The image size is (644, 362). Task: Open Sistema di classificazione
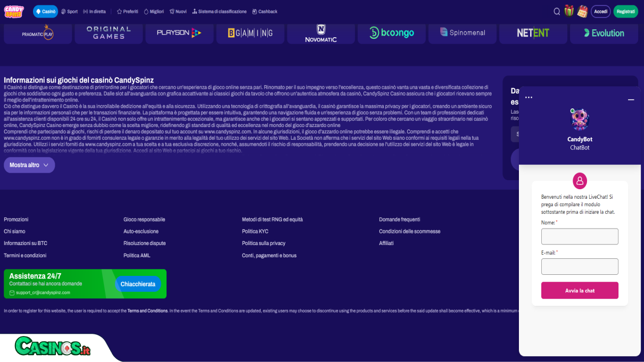[x=219, y=11]
